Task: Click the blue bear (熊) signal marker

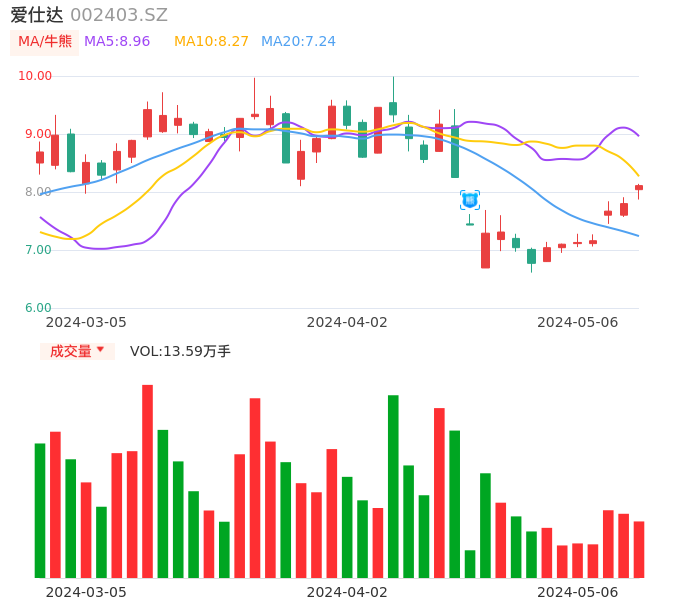Action: (470, 200)
